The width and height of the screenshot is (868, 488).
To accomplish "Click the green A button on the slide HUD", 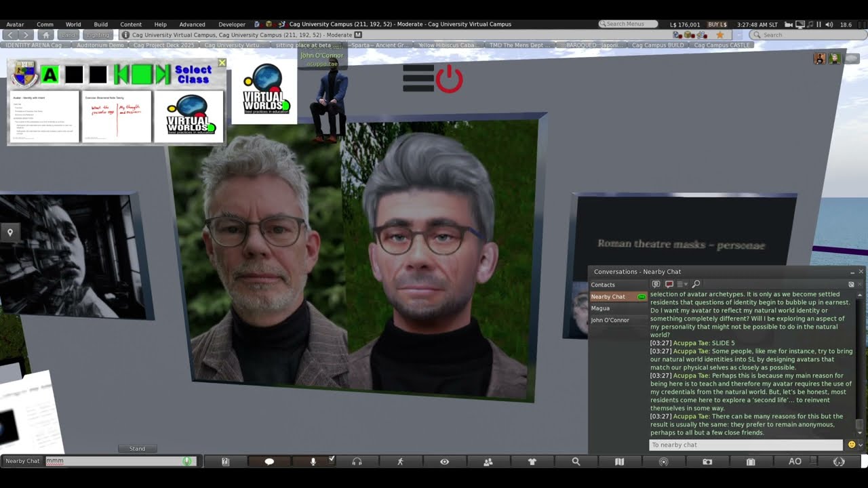I will click(x=50, y=75).
